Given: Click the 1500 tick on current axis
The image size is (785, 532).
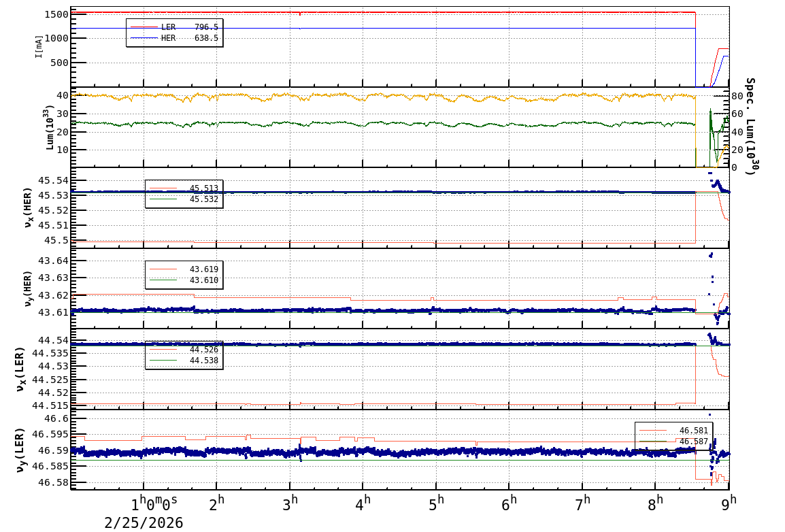Looking at the screenshot, I should pyautogui.click(x=56, y=14).
